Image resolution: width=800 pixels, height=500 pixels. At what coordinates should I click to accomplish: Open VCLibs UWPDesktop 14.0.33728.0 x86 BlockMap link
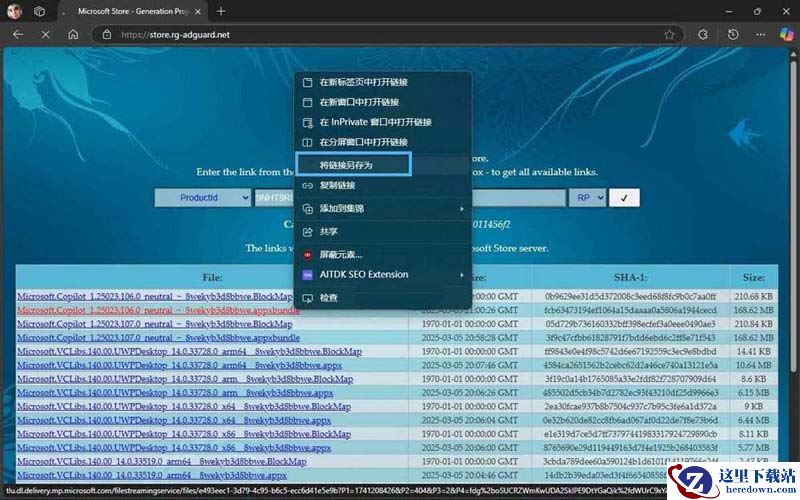coord(184,434)
